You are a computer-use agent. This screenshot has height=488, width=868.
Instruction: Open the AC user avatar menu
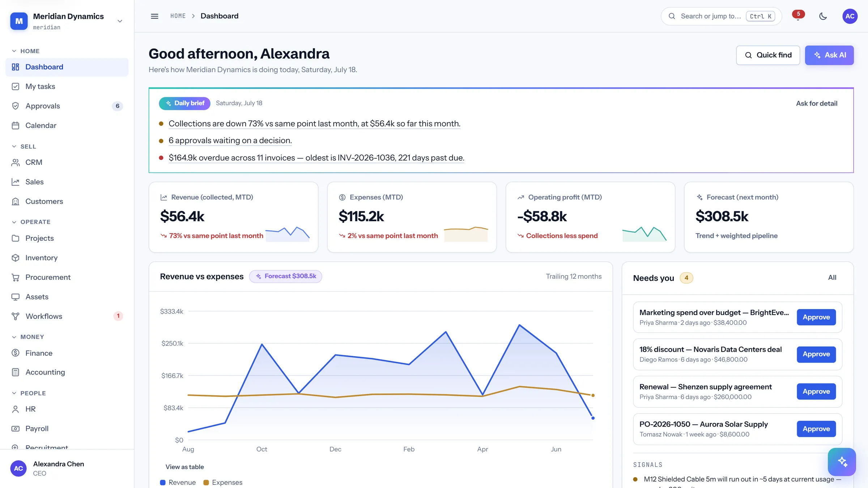(x=850, y=16)
